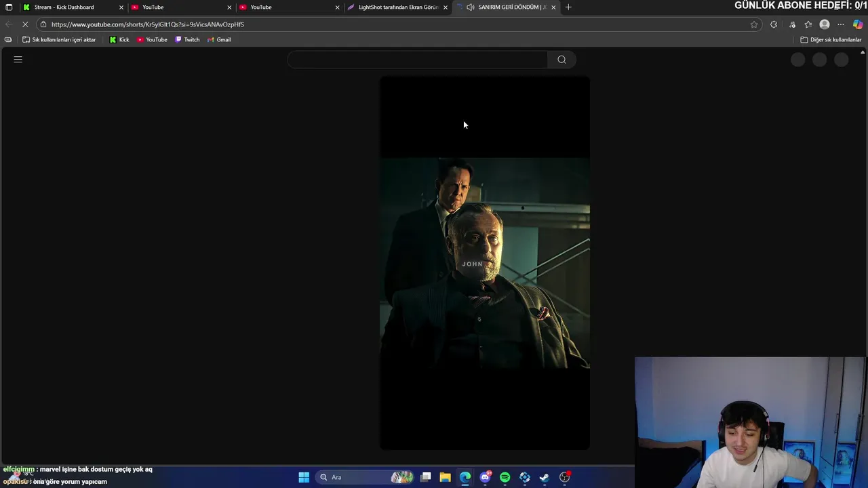
Task: Open the browser profile avatar
Action: point(825,24)
